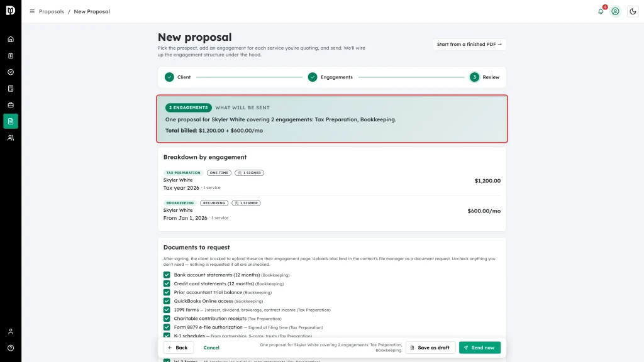Open the compass icon in sidebar
644x362 pixels.
[11, 72]
